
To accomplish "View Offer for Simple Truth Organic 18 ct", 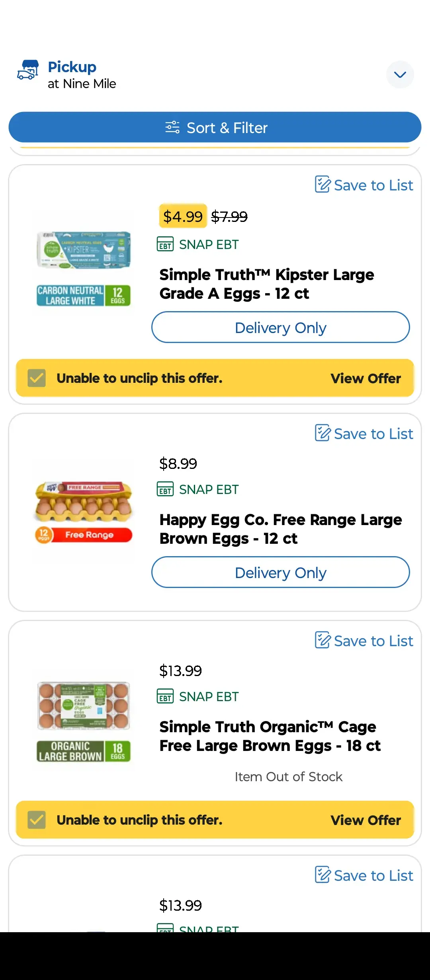I will click(365, 820).
